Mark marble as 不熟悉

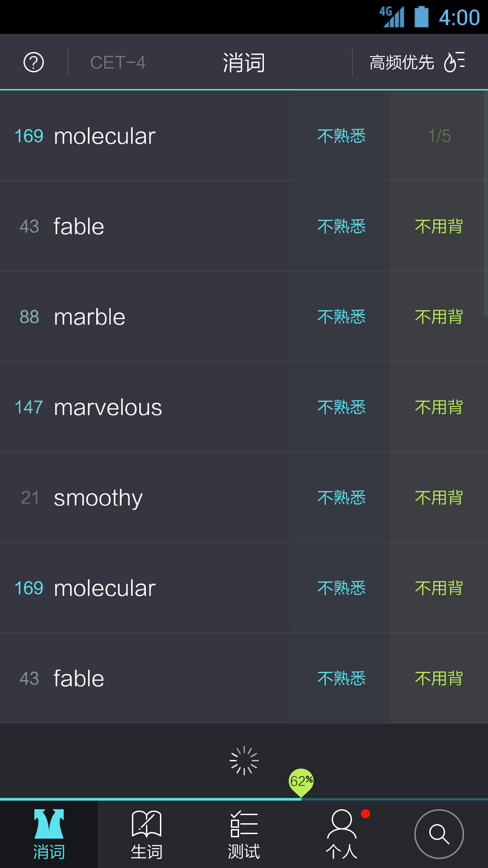341,316
